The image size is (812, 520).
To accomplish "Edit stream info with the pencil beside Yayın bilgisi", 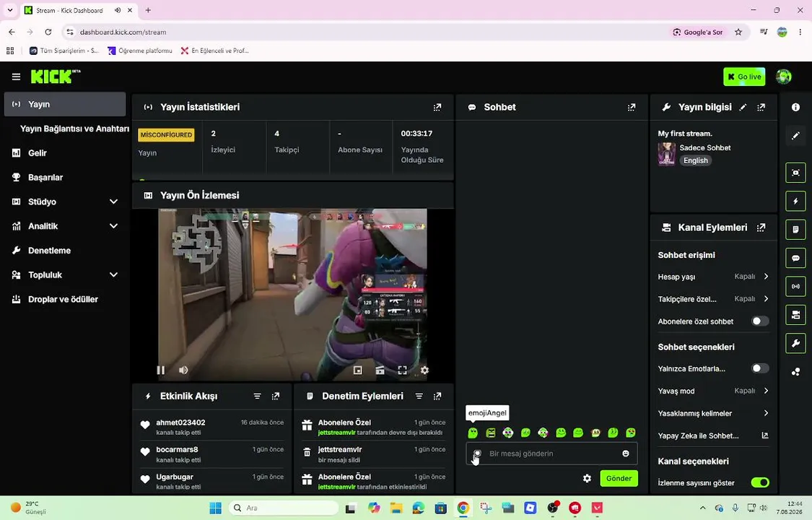I will coord(743,107).
